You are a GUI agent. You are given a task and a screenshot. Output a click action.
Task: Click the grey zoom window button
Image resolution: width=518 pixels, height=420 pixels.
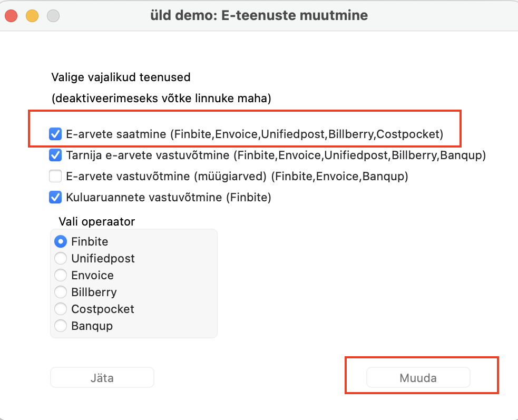pyautogui.click(x=53, y=16)
